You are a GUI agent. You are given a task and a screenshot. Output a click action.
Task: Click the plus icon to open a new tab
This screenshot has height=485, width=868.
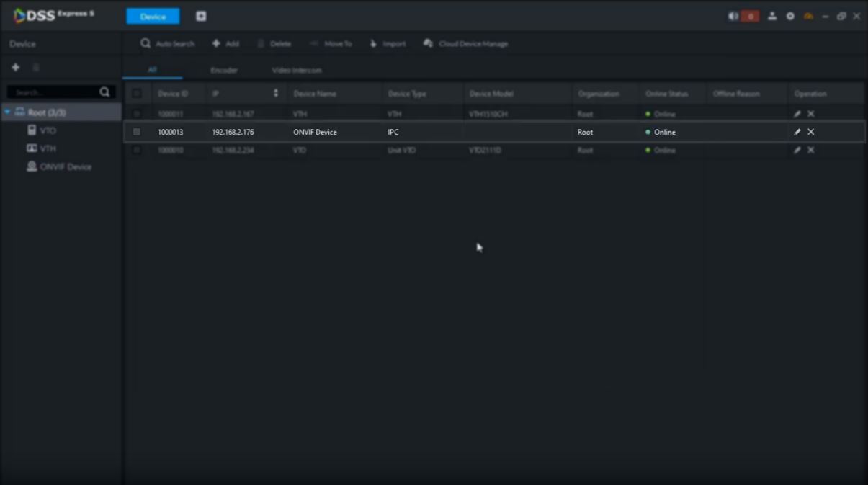[201, 16]
